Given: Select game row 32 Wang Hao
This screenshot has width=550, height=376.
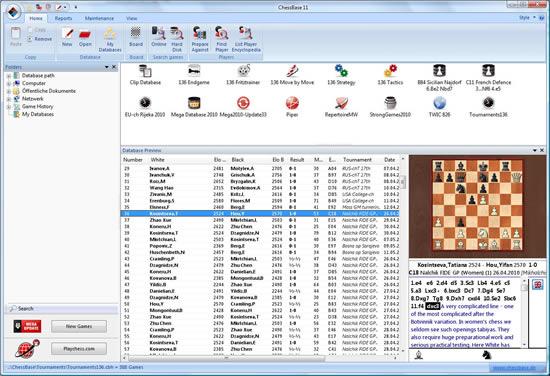Looking at the screenshot, I should point(260,188).
